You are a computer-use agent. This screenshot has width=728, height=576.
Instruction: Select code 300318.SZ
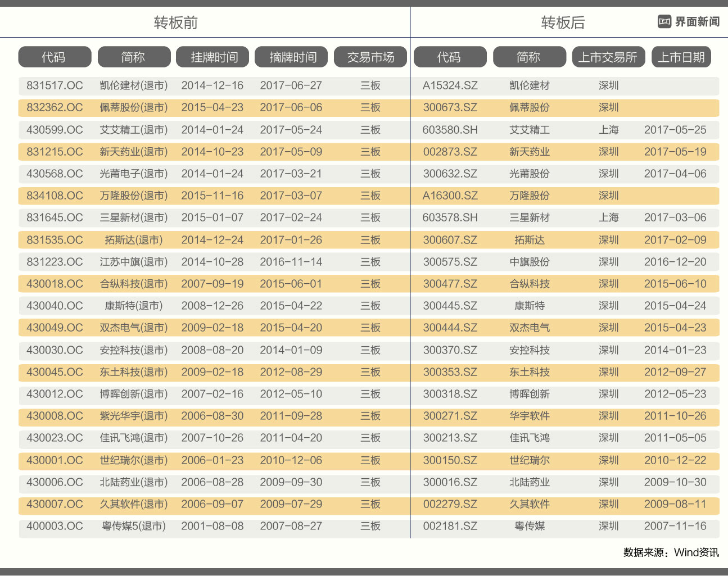pos(450,394)
